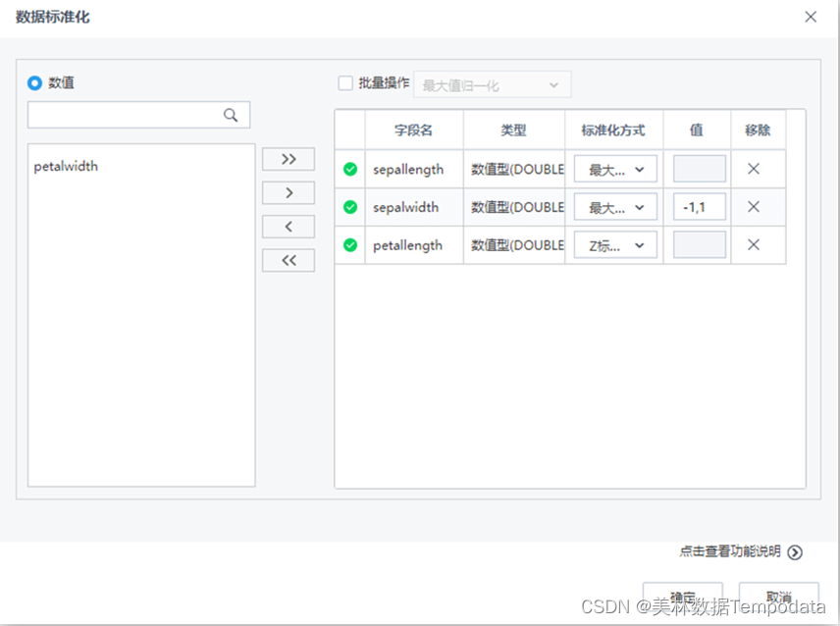Screen dimensions: 840x626
Task: Enable the 批量操作 checkbox
Action: (x=345, y=83)
